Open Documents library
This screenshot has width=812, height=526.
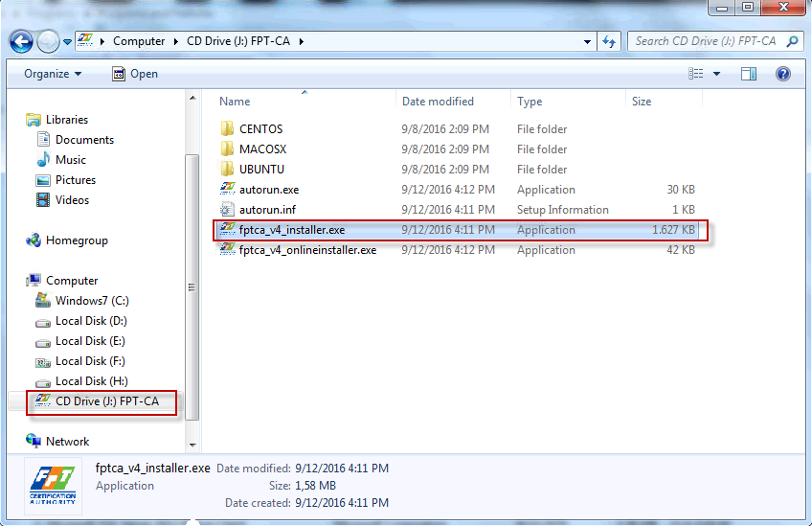[x=84, y=140]
